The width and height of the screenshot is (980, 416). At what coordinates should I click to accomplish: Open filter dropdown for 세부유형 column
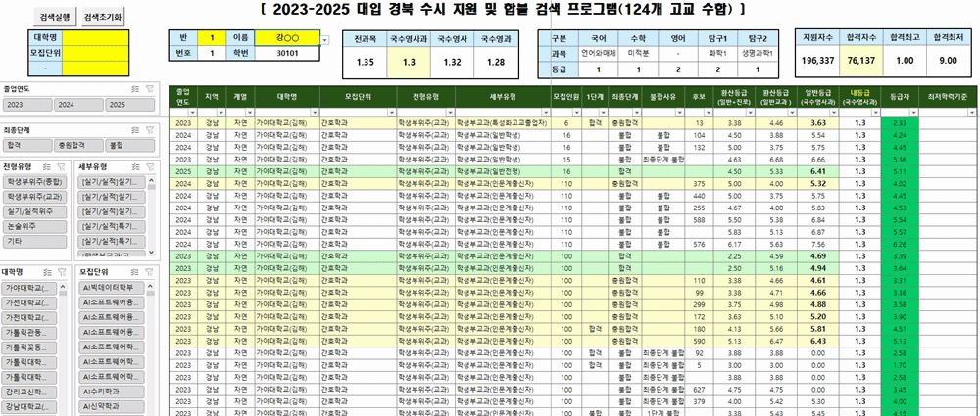point(546,113)
